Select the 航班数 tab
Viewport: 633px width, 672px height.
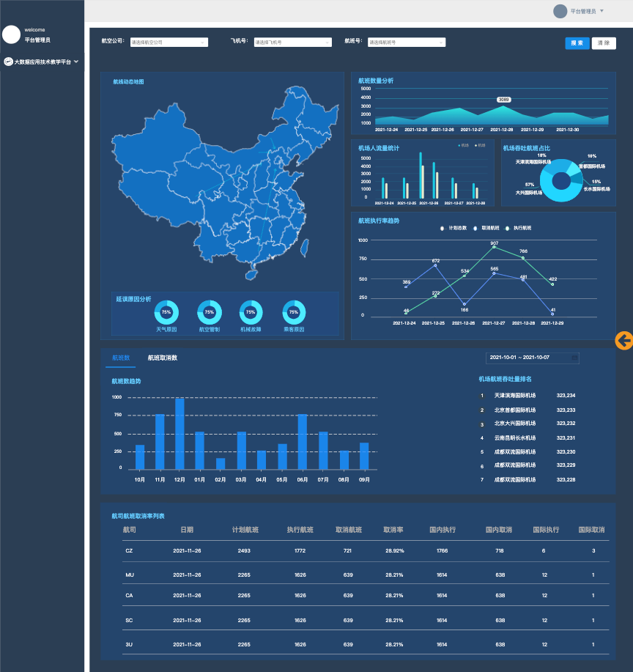pyautogui.click(x=120, y=358)
